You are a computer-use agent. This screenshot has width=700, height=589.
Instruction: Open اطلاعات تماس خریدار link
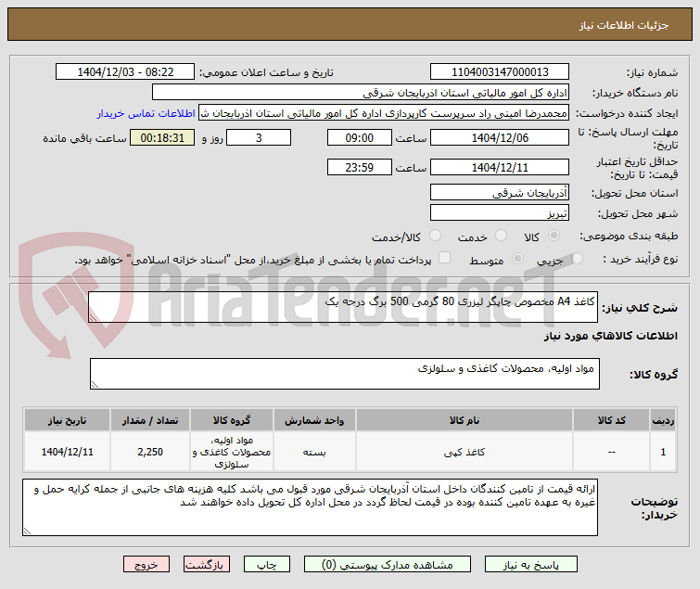[x=146, y=113]
